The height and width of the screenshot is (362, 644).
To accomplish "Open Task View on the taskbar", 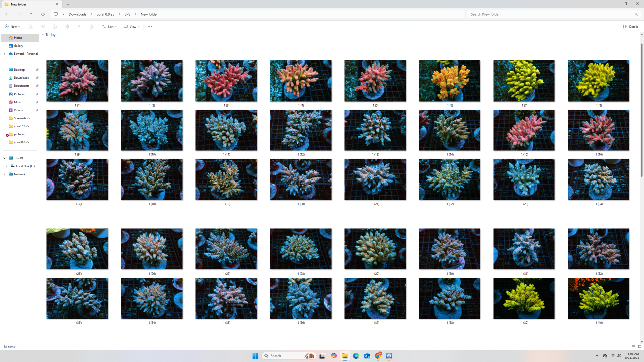I will (322, 356).
